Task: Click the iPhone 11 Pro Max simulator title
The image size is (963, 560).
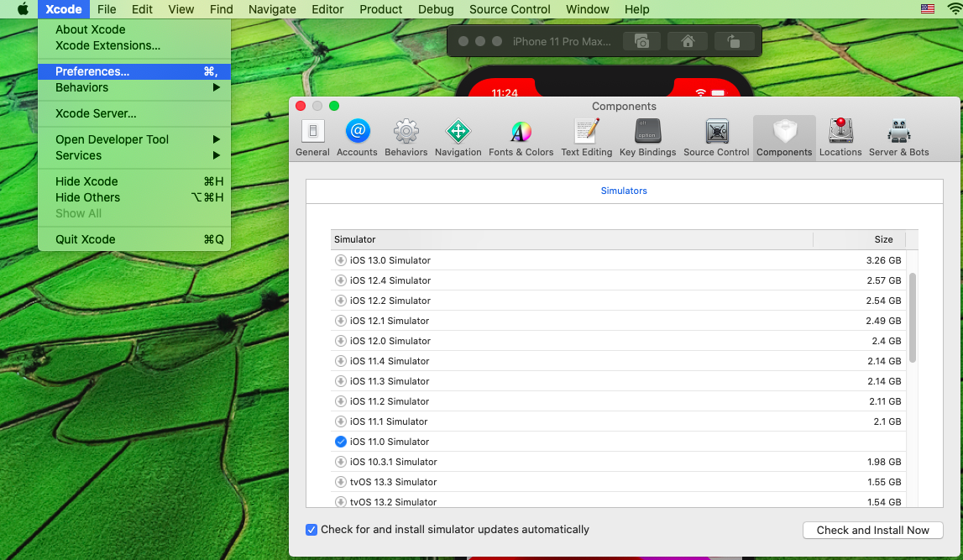Action: pos(562,41)
